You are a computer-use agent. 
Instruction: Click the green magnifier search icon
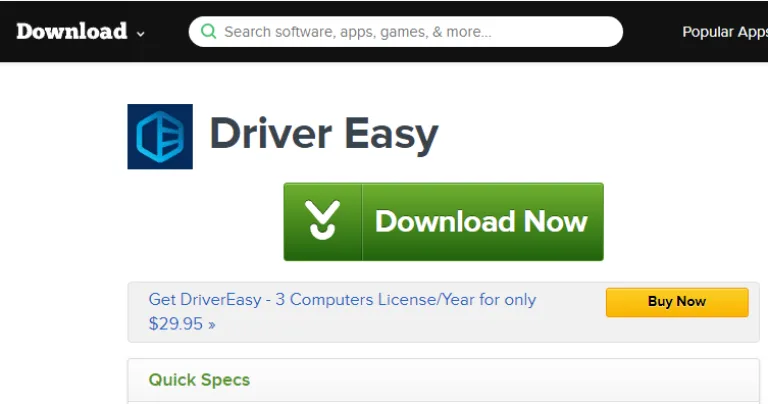[x=208, y=32]
